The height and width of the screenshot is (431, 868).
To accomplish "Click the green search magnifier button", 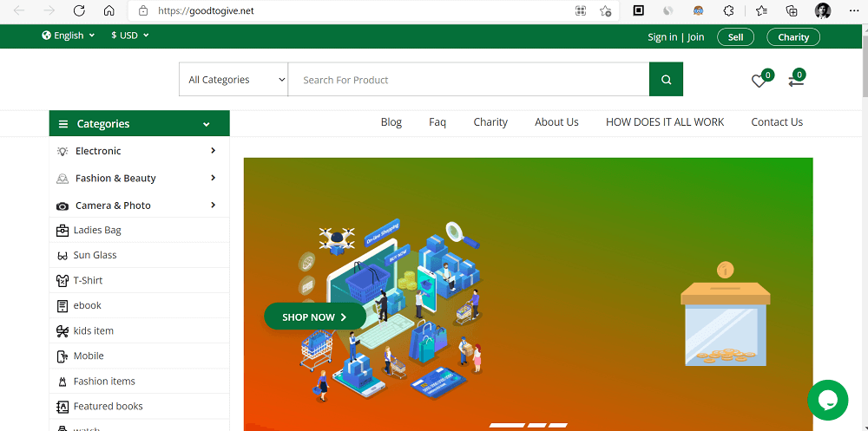I will click(x=666, y=80).
